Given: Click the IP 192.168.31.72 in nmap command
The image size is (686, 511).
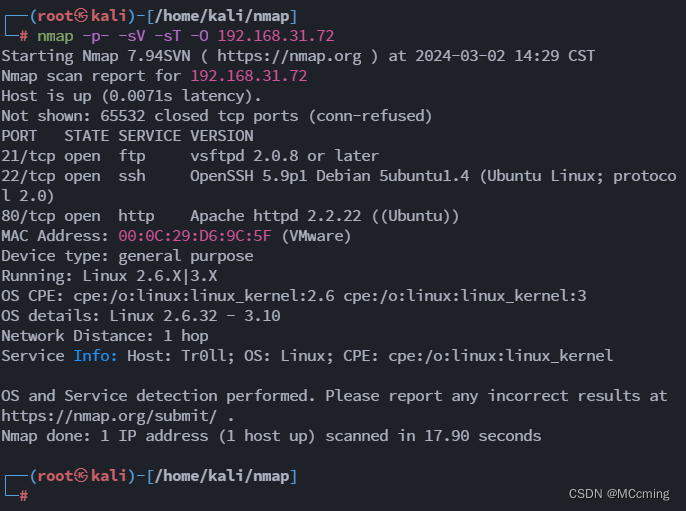Looking at the screenshot, I should click(x=276, y=36).
